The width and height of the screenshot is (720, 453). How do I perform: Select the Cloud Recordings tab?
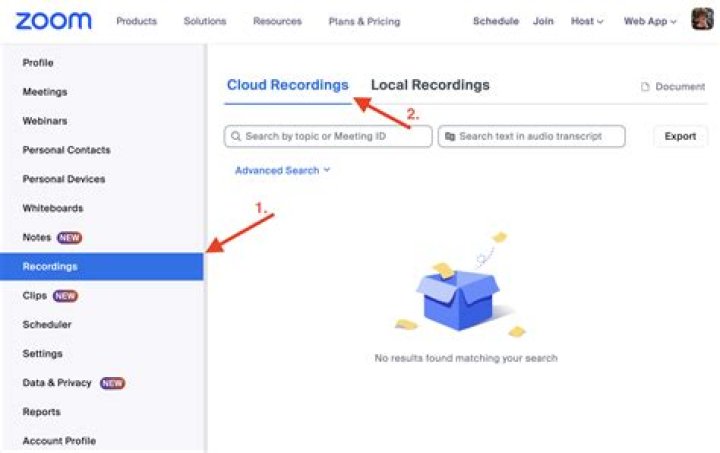pyautogui.click(x=287, y=85)
